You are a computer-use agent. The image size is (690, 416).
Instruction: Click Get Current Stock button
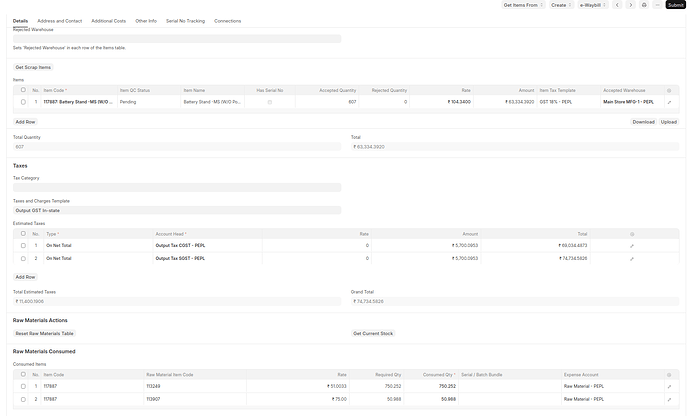coord(372,333)
